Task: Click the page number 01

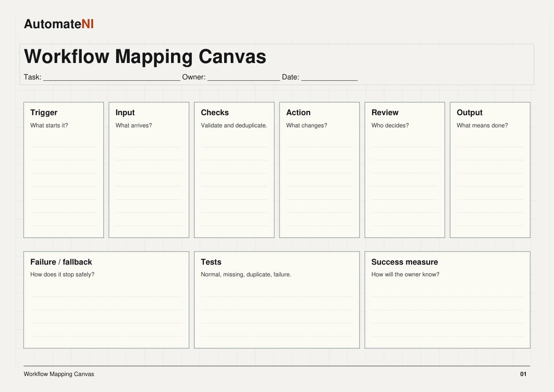Action: tap(523, 374)
